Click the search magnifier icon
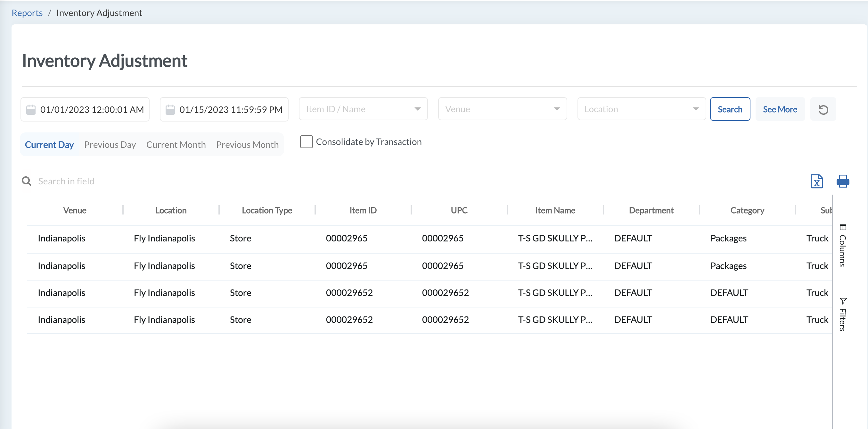 coord(26,181)
